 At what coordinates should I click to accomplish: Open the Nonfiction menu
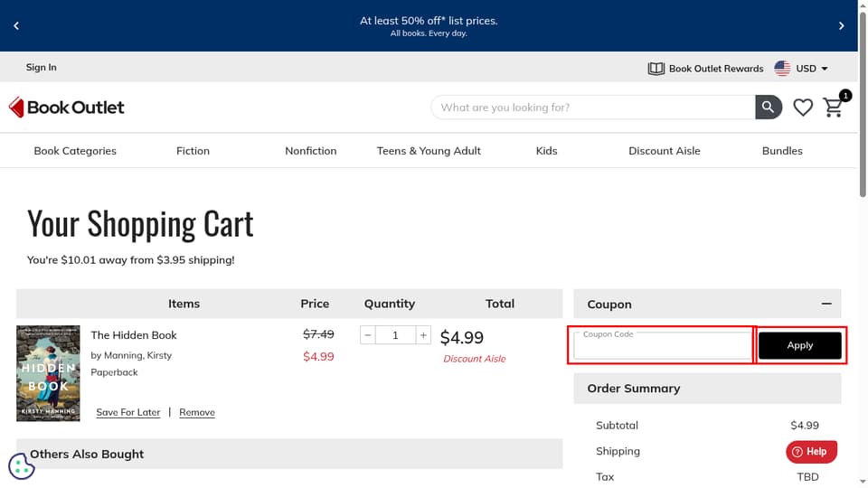tap(310, 151)
